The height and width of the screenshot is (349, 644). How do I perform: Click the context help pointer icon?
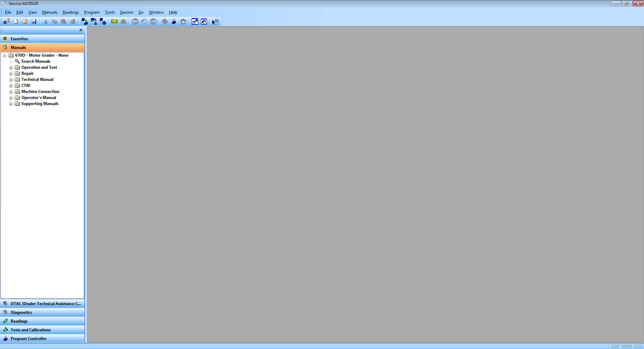point(215,22)
